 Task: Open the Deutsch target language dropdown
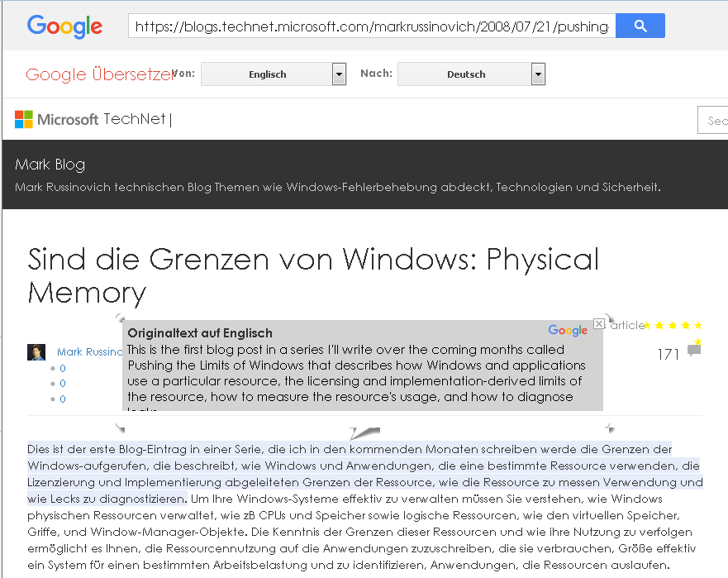[471, 74]
